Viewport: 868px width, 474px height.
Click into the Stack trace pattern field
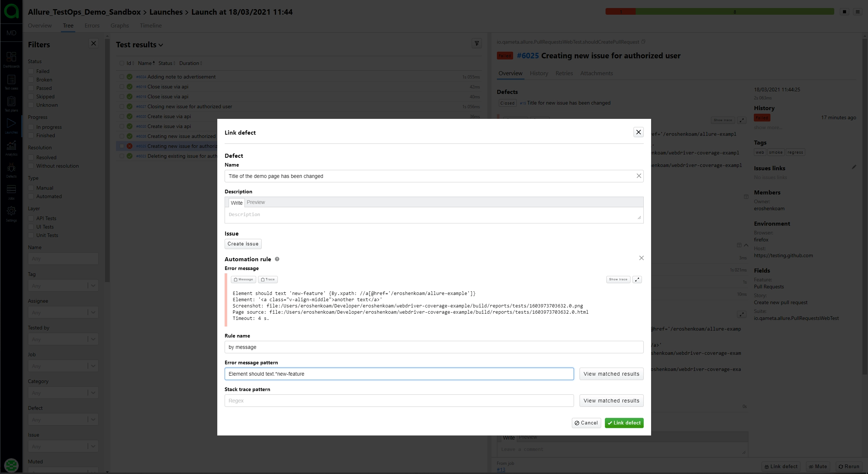399,401
